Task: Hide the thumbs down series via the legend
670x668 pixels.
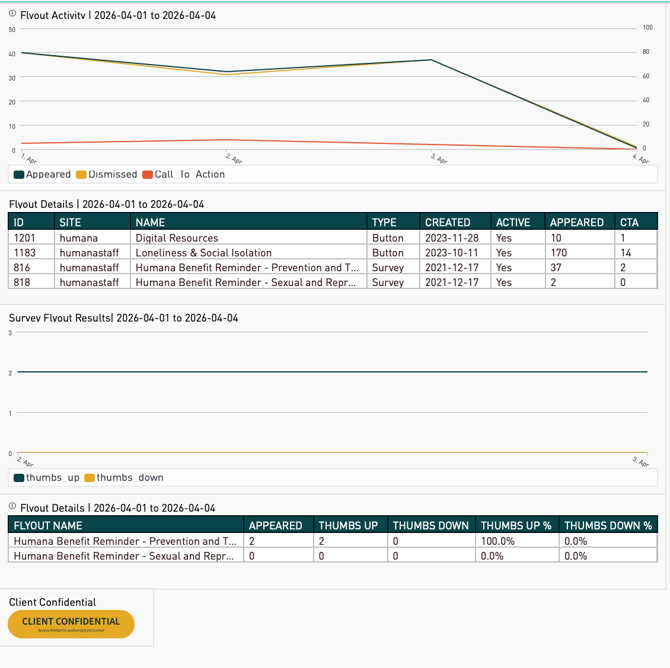Action: (x=124, y=478)
